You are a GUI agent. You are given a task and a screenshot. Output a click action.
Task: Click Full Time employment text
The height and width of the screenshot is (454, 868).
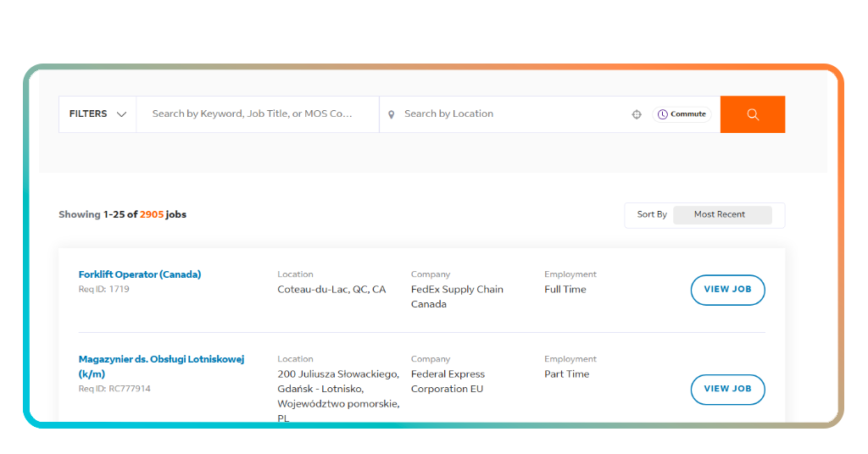click(x=565, y=289)
